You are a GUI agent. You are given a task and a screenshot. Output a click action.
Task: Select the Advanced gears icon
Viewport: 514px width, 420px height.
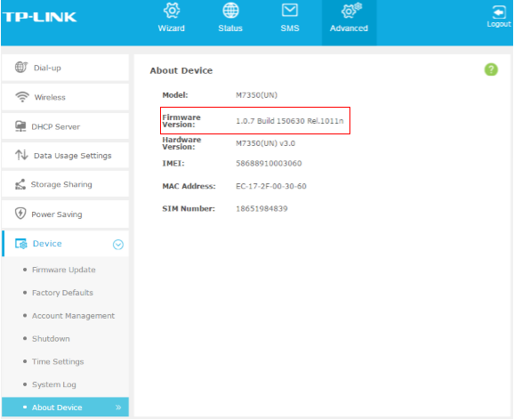pyautogui.click(x=351, y=11)
